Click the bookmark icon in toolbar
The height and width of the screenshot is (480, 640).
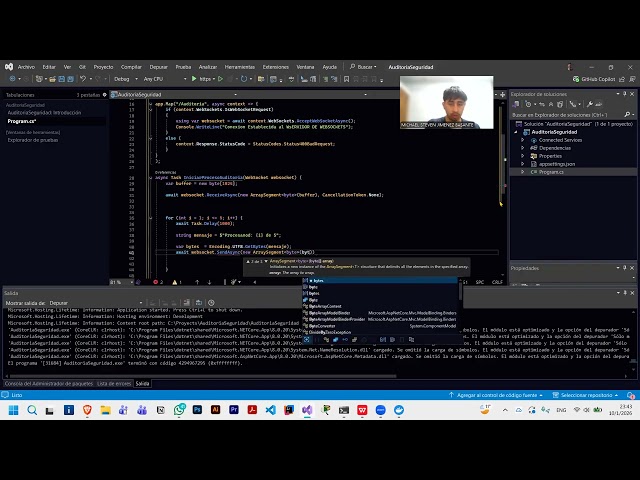click(346, 79)
